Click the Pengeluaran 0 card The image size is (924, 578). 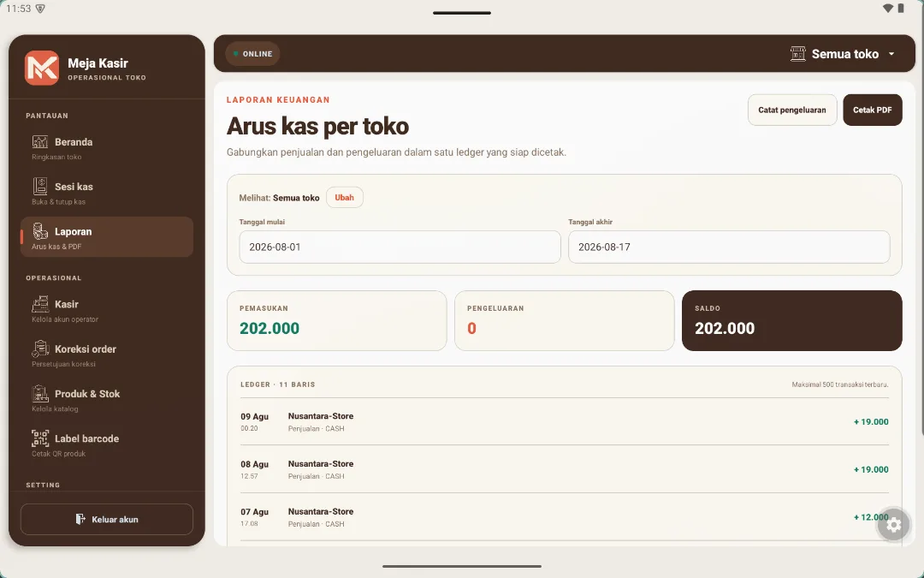tap(564, 320)
